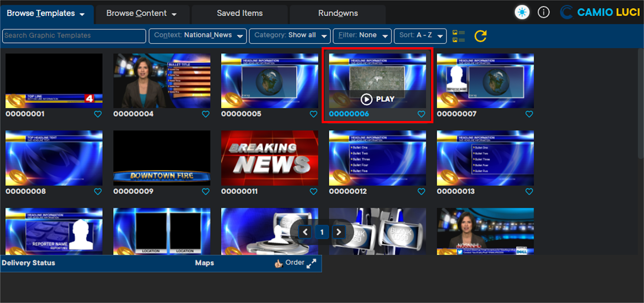This screenshot has height=303, width=644.
Task: Toggle favorite heart on template 00000011
Action: tap(314, 191)
